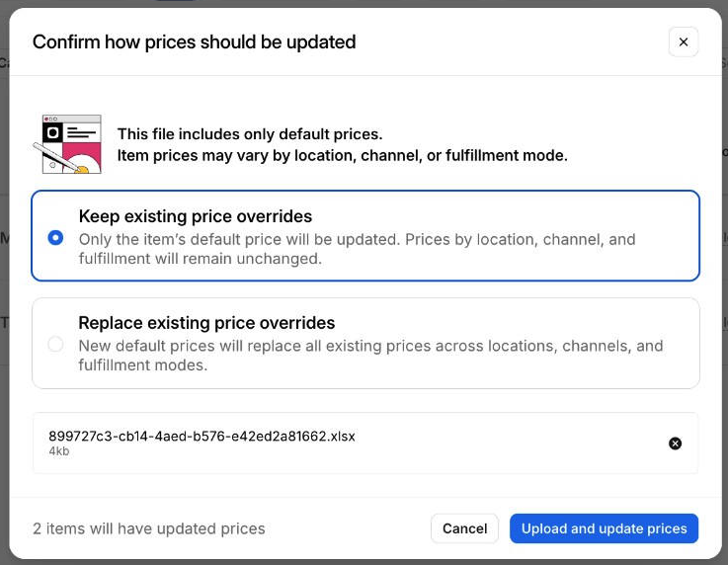Click the "Keep existing price overrides" heading

tap(195, 216)
